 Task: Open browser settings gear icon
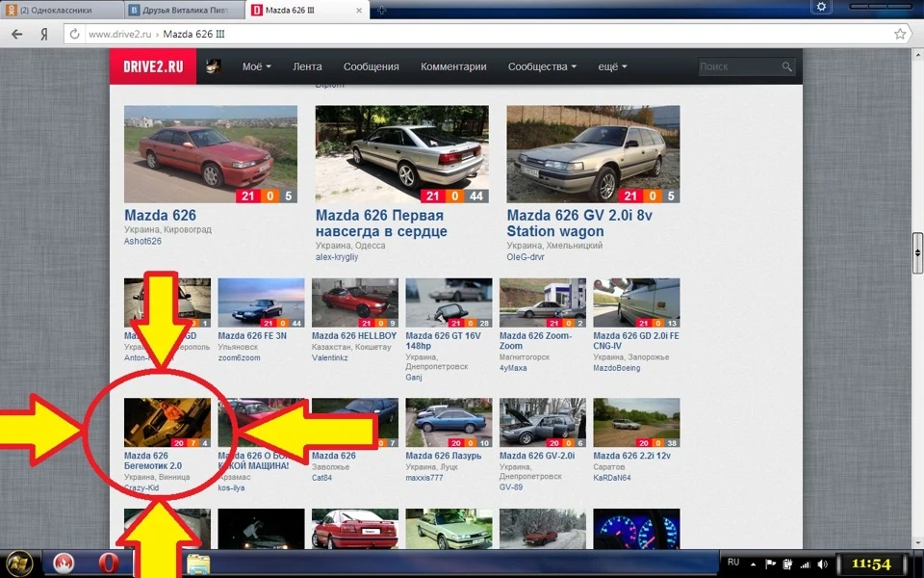point(821,7)
